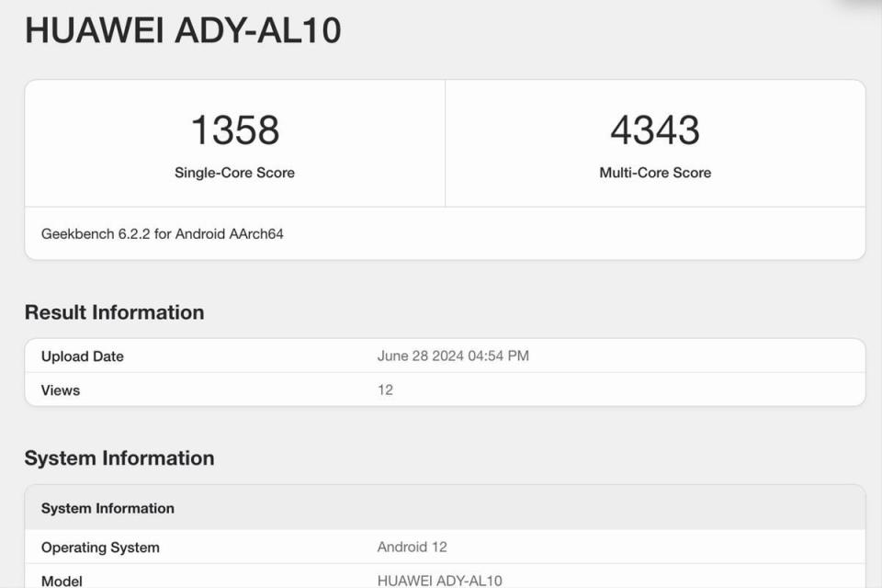Select the Upload Date row label
The image size is (882, 588).
pos(82,356)
